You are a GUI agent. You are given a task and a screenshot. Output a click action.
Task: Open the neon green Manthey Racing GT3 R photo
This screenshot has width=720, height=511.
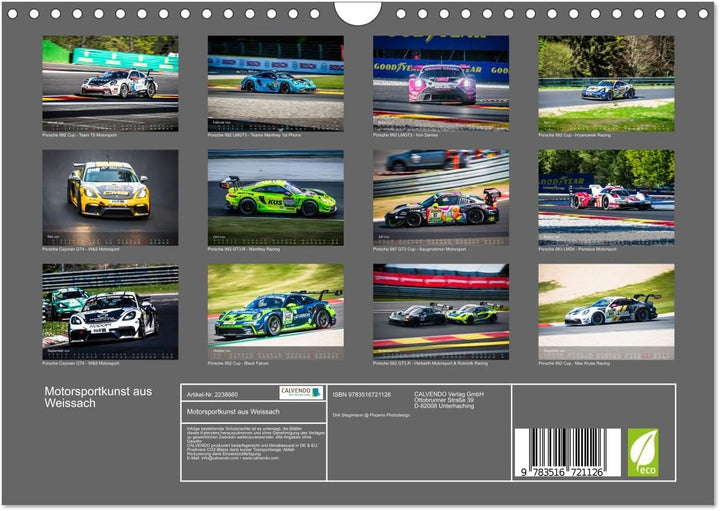click(276, 197)
